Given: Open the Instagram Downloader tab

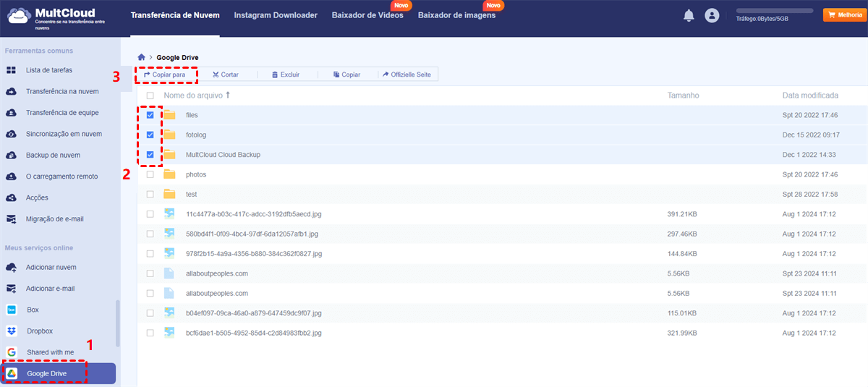Looking at the screenshot, I should coord(276,15).
